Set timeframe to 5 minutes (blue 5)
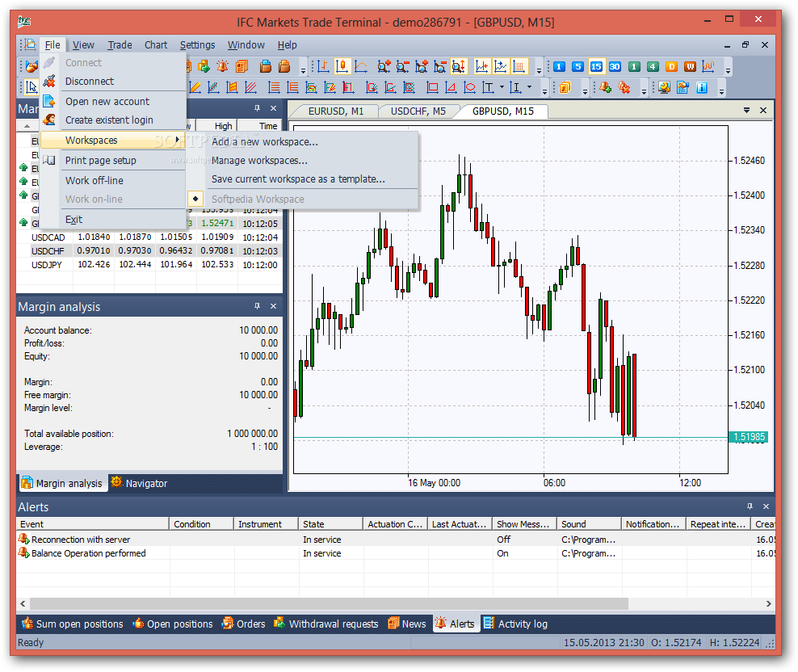The width and height of the screenshot is (798, 672). 577,67
